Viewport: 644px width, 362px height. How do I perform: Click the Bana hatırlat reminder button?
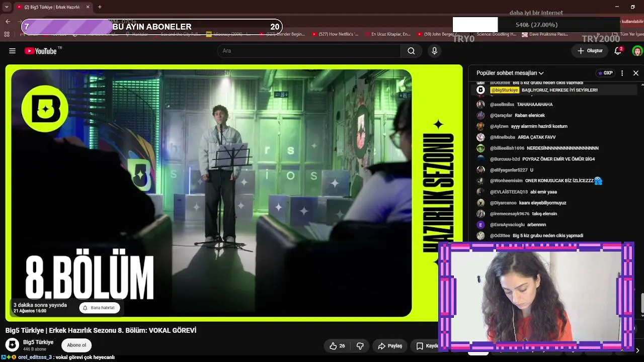pyautogui.click(x=99, y=308)
